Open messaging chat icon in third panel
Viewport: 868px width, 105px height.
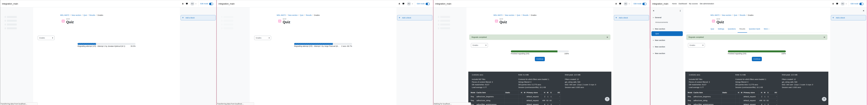pyautogui.click(x=620, y=4)
